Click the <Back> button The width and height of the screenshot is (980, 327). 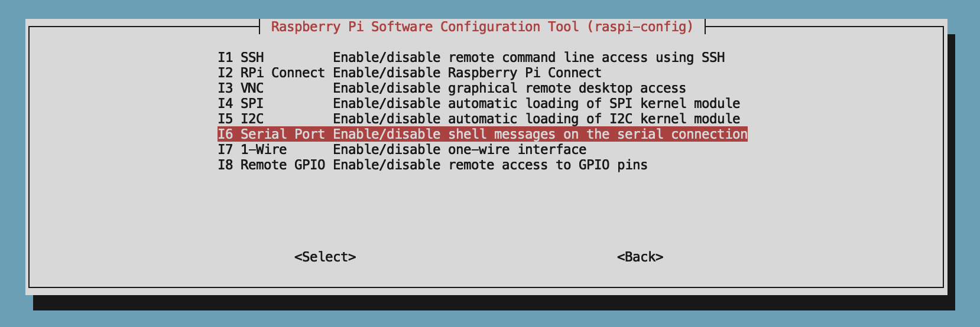[x=640, y=257]
